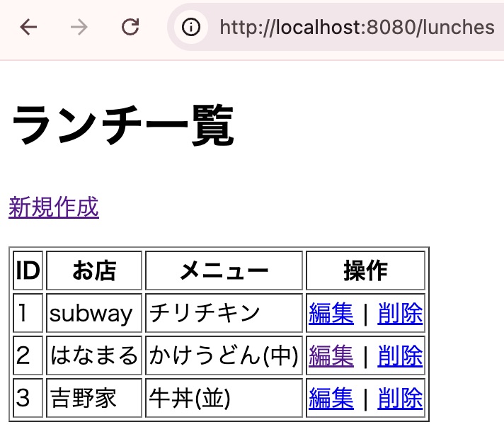Click the 操作 column header

point(365,270)
